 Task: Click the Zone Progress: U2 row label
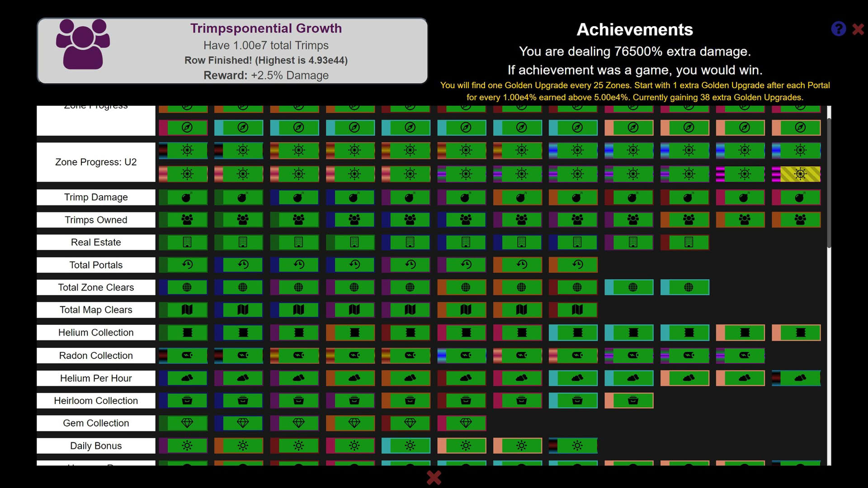pos(96,162)
